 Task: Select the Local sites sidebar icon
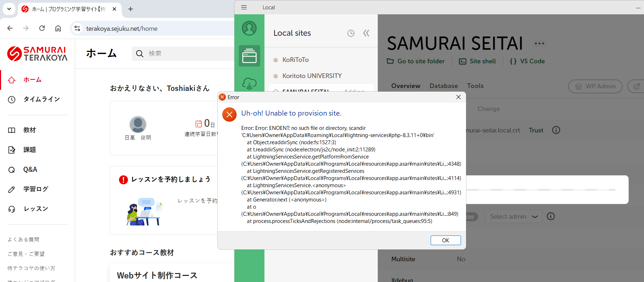[x=249, y=56]
